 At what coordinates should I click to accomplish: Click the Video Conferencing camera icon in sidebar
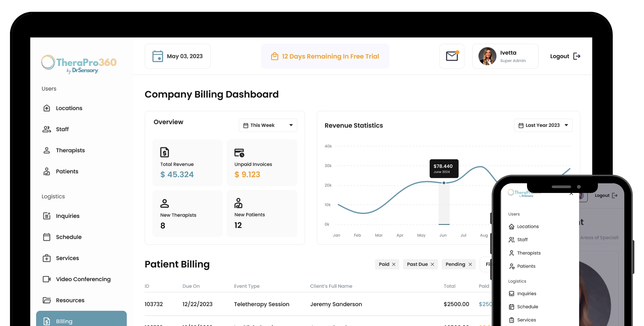point(47,279)
